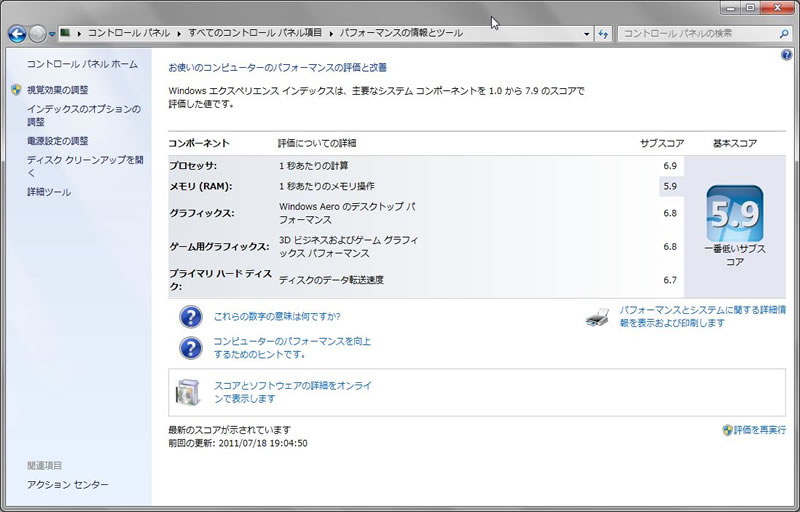Select the パフォーマンスの情報とツール breadcrumb item

point(400,33)
